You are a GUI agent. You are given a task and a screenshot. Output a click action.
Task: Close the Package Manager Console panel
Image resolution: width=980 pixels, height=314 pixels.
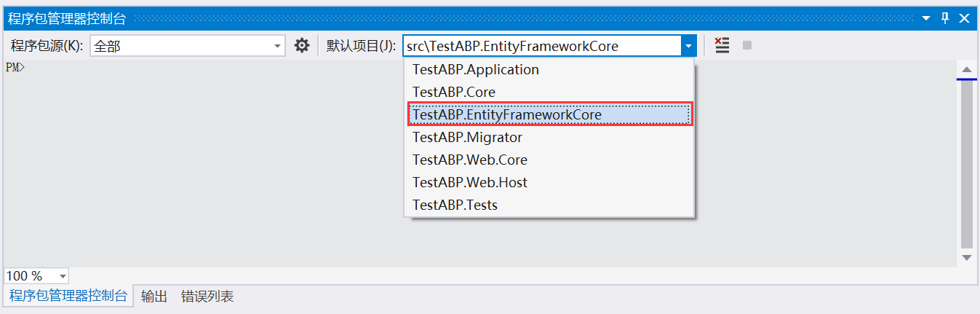pos(965,18)
